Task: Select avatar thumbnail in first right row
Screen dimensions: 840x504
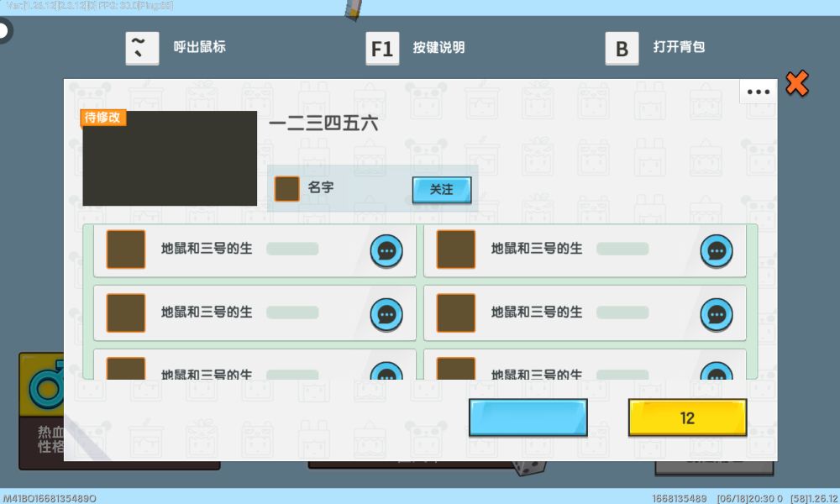Action: (x=456, y=249)
